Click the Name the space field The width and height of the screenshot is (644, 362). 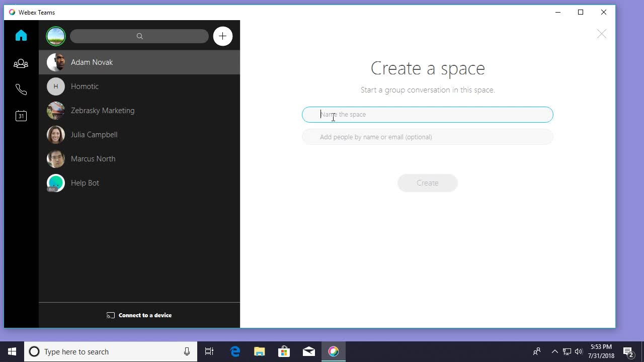pyautogui.click(x=428, y=115)
